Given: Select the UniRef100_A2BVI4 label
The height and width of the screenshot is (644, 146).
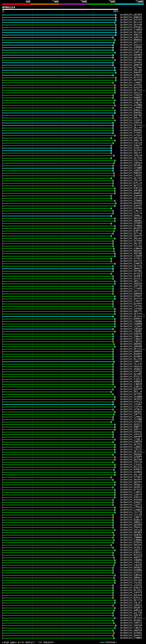Looking at the screenshot, I should coord(131,37).
